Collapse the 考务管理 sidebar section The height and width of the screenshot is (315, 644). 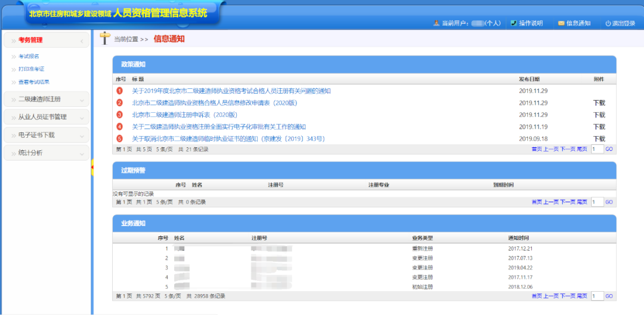pyautogui.click(x=82, y=41)
